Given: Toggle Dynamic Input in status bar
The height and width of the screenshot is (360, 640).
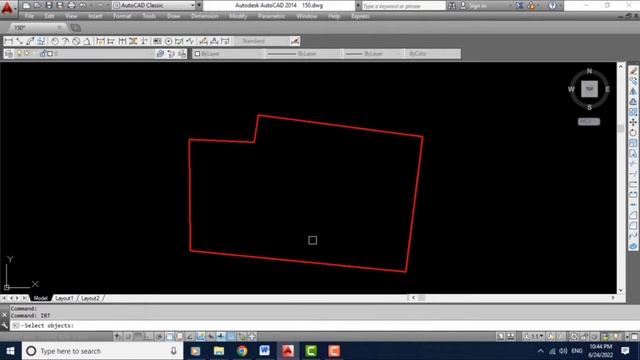Looking at the screenshot, I should pyautogui.click(x=211, y=337).
